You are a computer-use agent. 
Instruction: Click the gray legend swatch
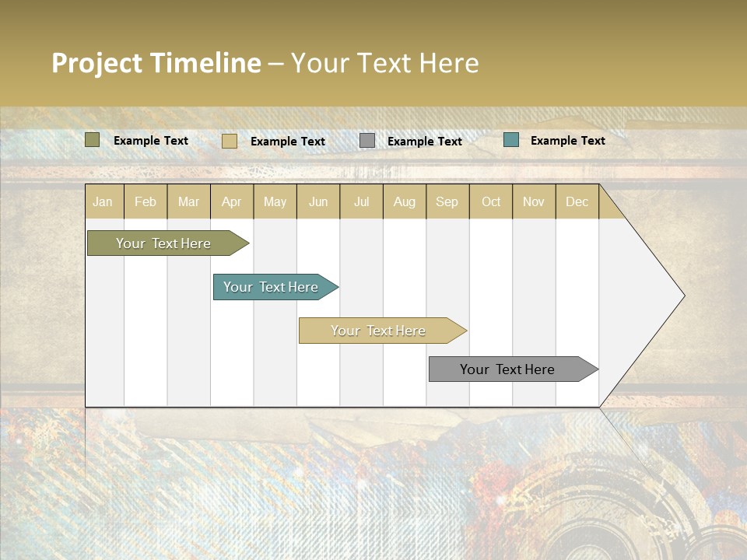[367, 141]
